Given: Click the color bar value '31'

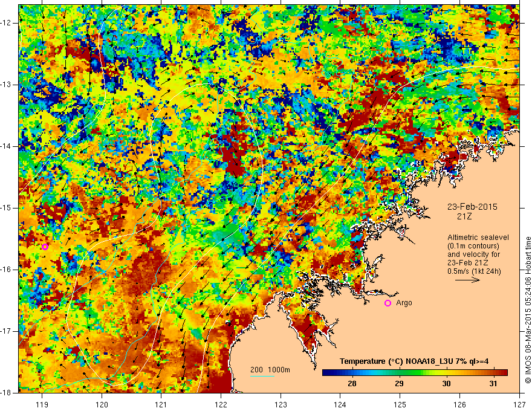Looking at the screenshot, I should (493, 384).
